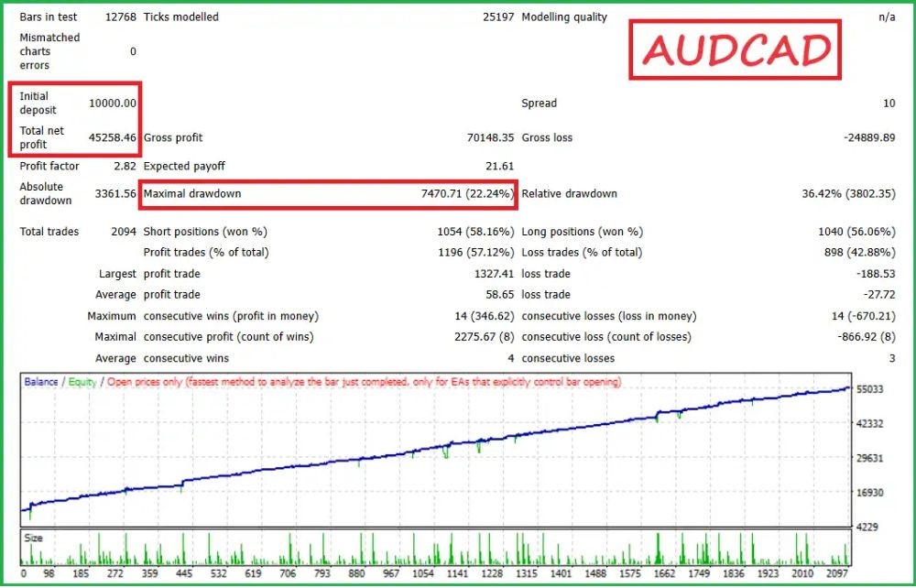916x588 pixels.
Task: Click the Long positions value 1040 (56.06%)
Action: click(x=856, y=233)
